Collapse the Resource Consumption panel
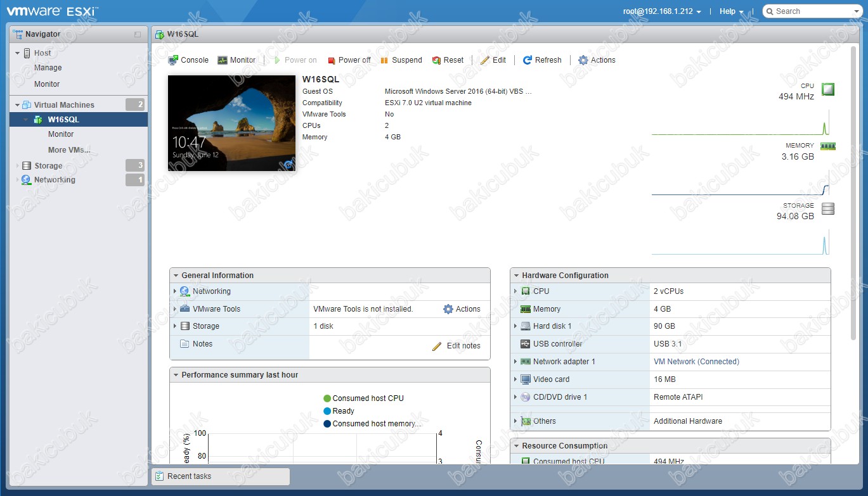This screenshot has height=496, width=868. pyautogui.click(x=516, y=446)
